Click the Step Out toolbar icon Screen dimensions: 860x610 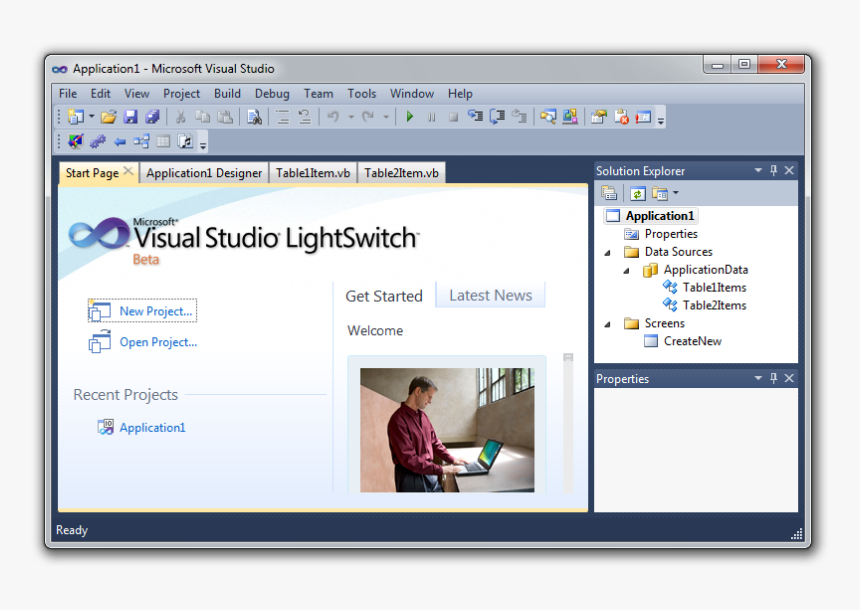click(x=519, y=116)
